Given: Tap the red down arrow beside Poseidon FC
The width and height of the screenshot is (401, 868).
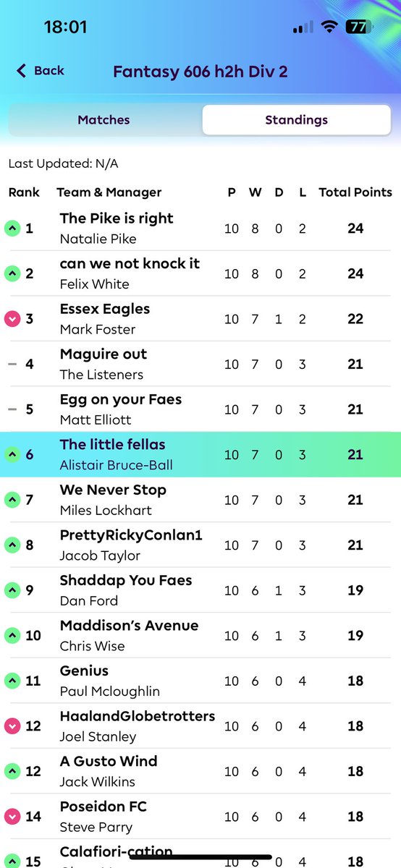Looking at the screenshot, I should tap(12, 817).
